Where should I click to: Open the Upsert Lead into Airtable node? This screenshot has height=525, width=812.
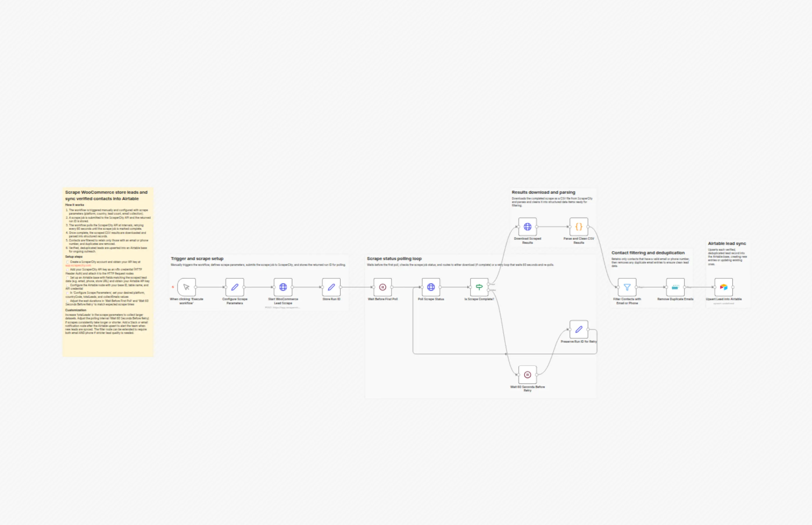click(x=724, y=287)
